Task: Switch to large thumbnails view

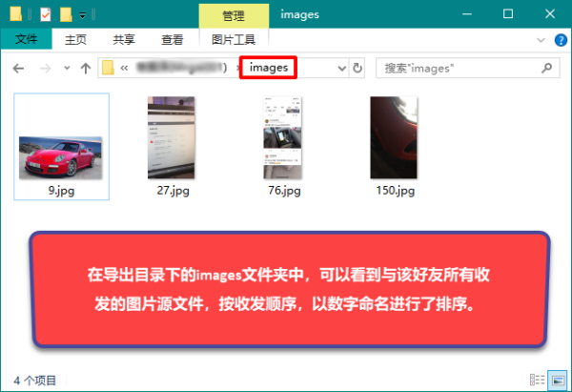Action: tap(558, 379)
